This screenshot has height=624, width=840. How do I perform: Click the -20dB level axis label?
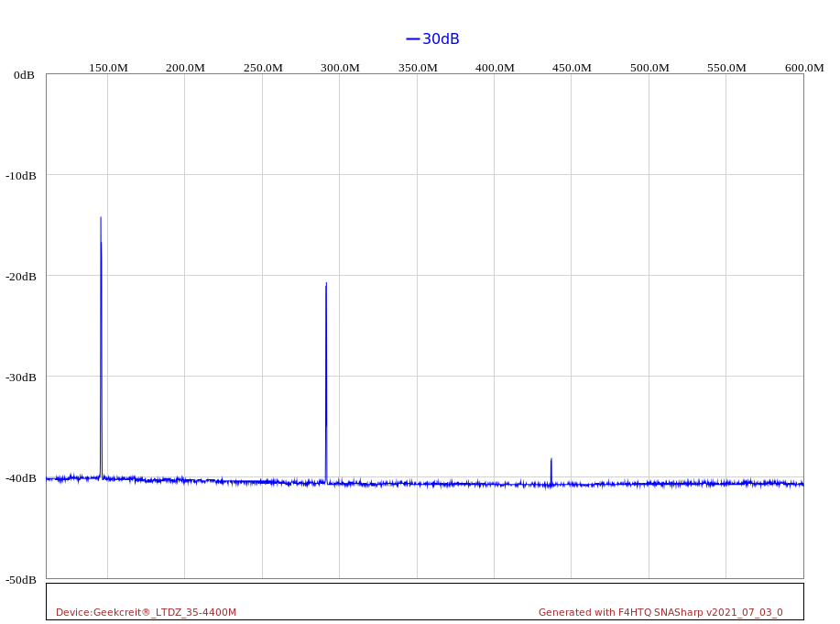click(x=21, y=277)
